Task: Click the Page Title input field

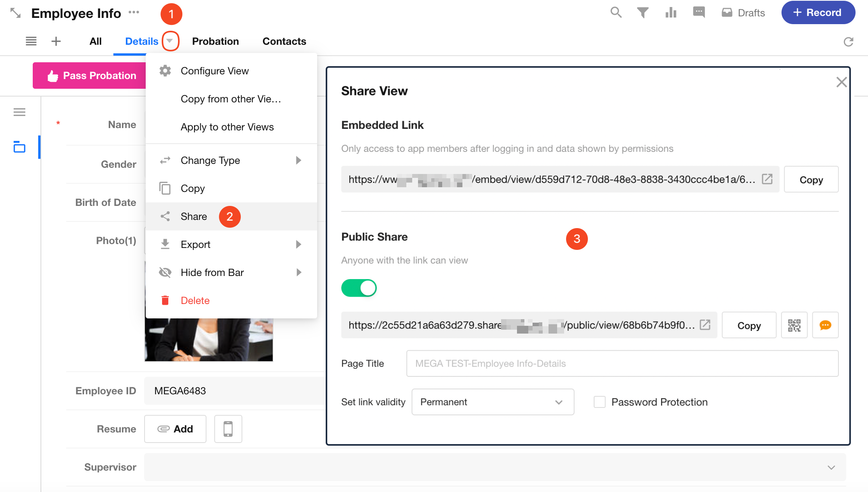Action: 622,364
